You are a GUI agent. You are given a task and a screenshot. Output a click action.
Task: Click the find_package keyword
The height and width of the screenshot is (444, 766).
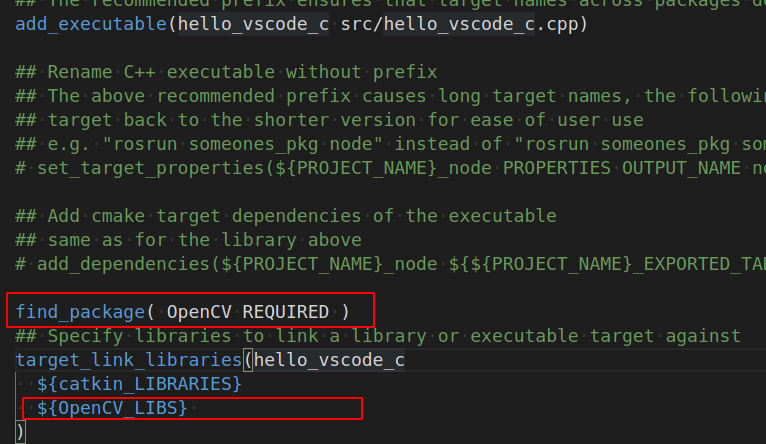pos(80,312)
